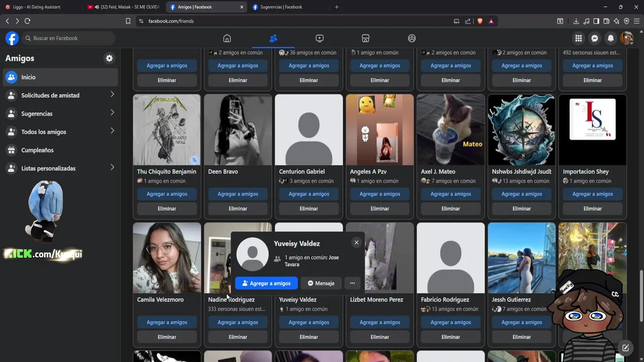The height and width of the screenshot is (362, 644).
Task: Add Deen Bravo as friend
Action: [x=237, y=194]
